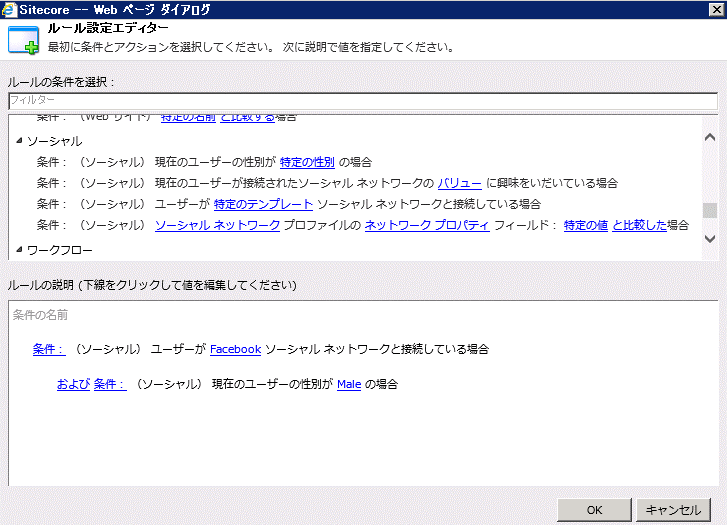Image resolution: width=727 pixels, height=525 pixels.
Task: Click the conditions list scroll down arrow
Action: click(710, 239)
